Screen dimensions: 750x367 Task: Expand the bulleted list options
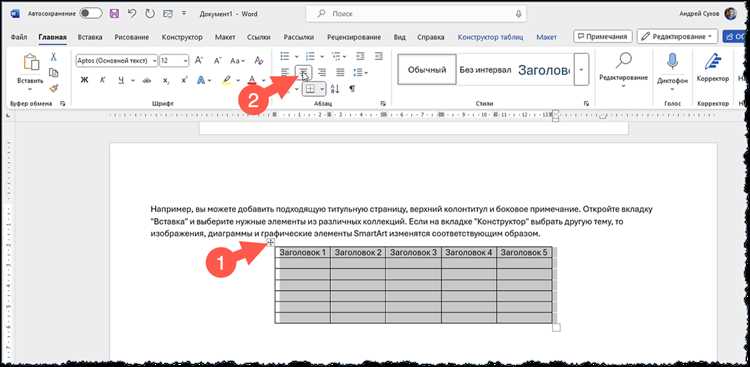pos(297,56)
